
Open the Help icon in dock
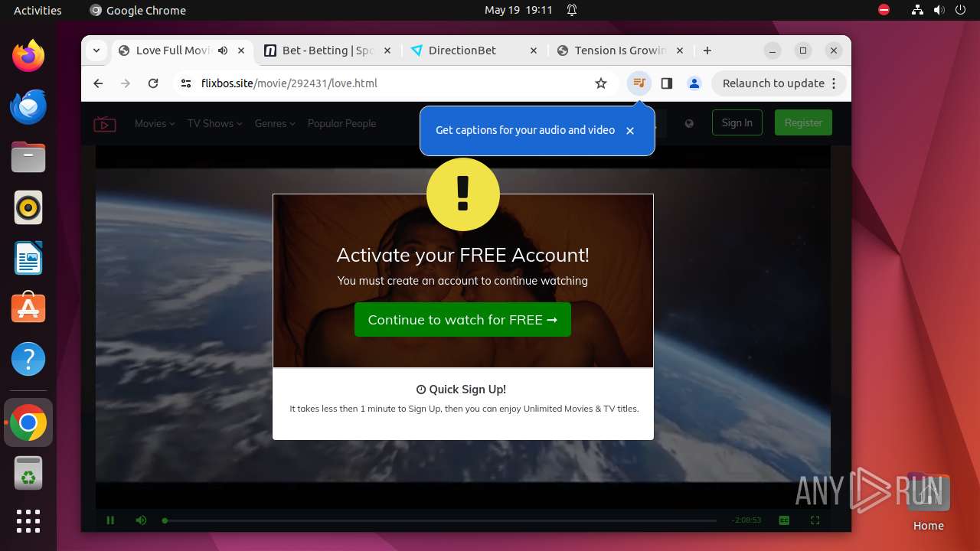click(28, 359)
